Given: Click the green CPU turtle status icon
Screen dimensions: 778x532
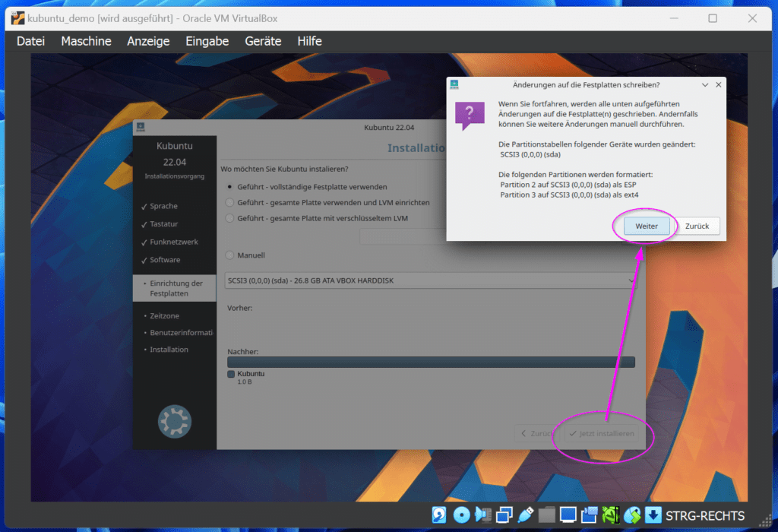Looking at the screenshot, I should point(611,515).
